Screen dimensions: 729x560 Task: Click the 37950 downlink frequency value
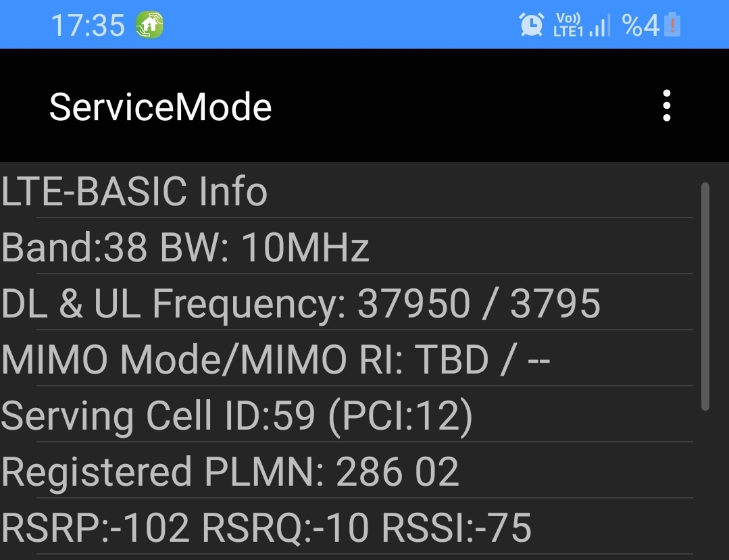[x=413, y=303]
